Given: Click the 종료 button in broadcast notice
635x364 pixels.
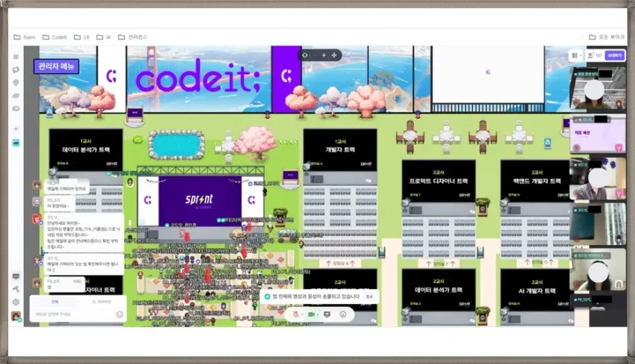Looking at the screenshot, I should pos(369,296).
